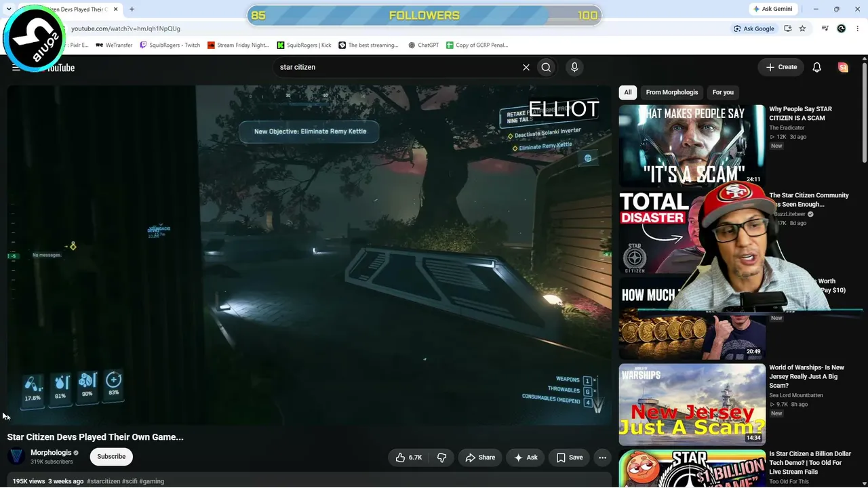Click the address bar URL

pos(126,28)
